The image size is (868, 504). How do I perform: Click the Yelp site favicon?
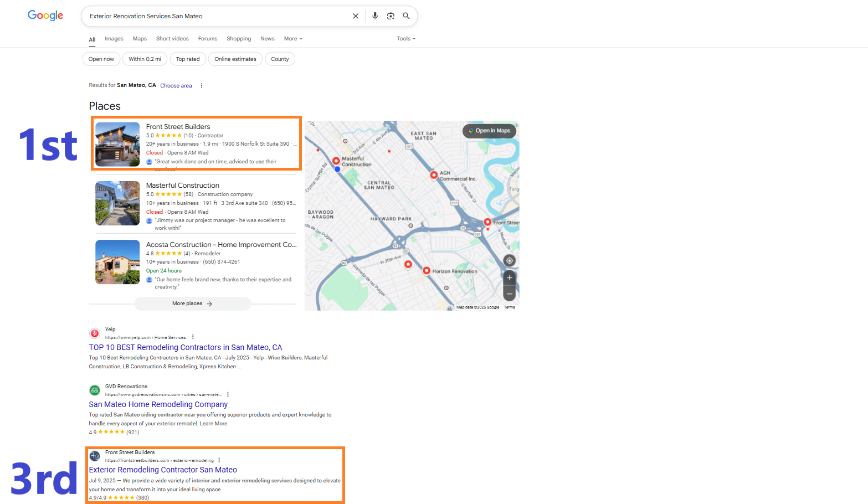point(95,333)
